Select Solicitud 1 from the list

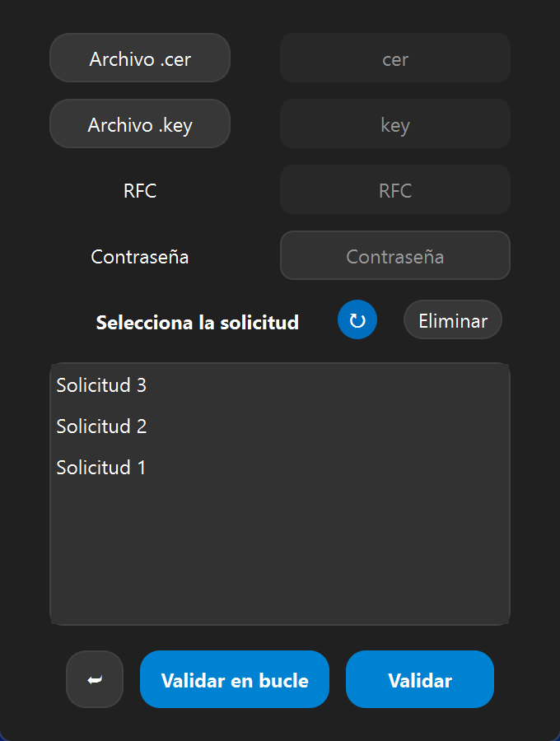101,467
